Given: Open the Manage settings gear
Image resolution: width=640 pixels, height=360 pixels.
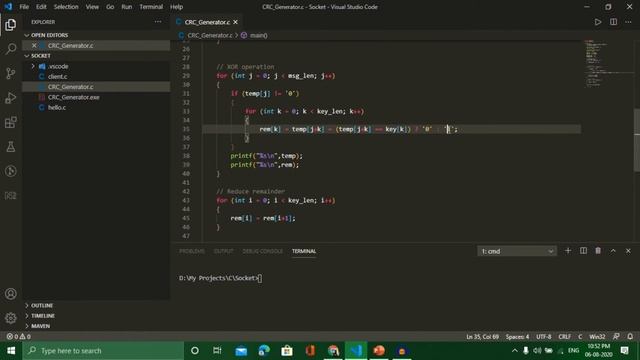Looking at the screenshot, I should (x=11, y=318).
